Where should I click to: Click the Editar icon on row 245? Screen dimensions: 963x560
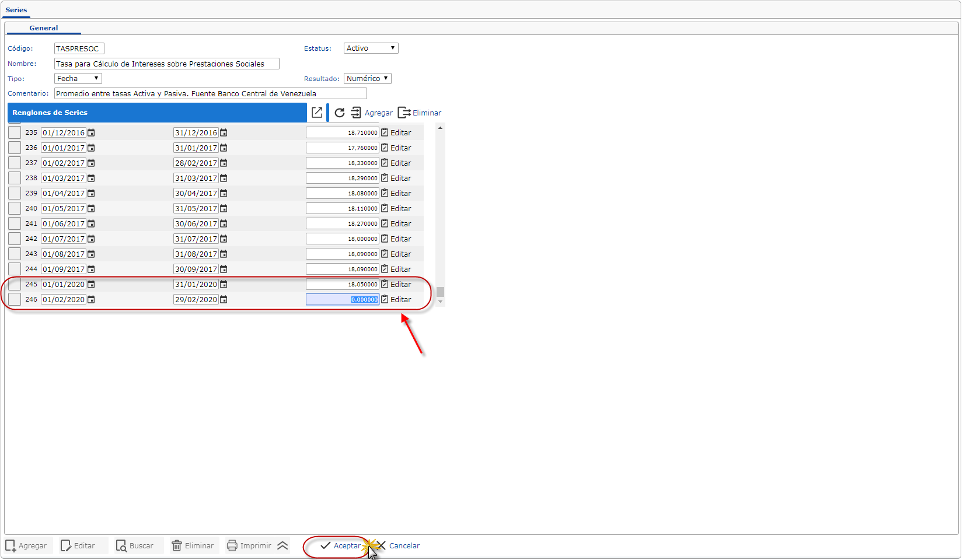385,285
